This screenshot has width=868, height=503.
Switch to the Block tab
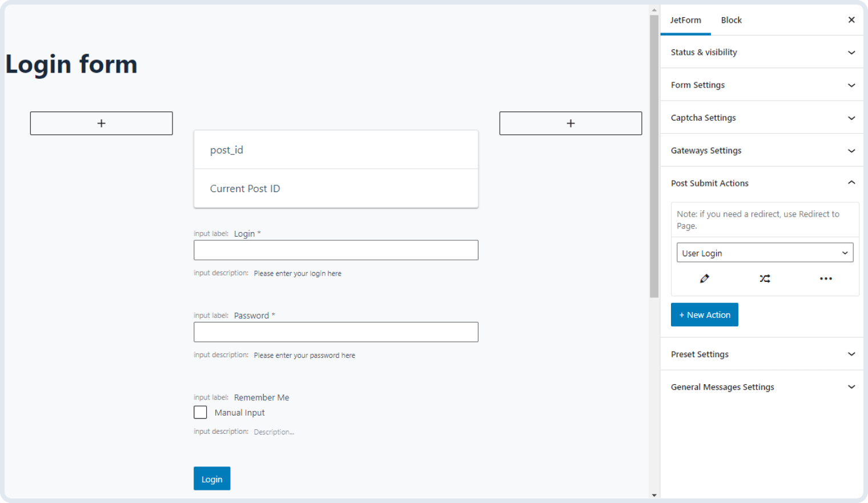[731, 20]
